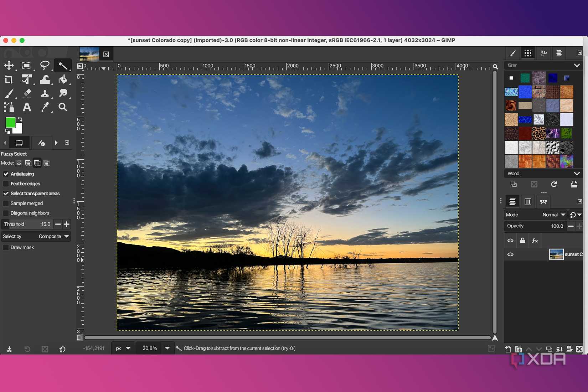Enable Feather edges option

pos(6,184)
